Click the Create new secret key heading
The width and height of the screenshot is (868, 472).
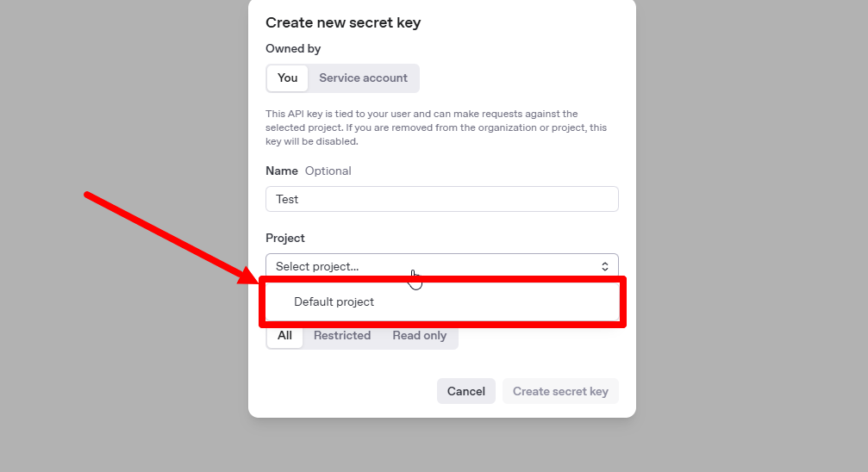(x=343, y=22)
